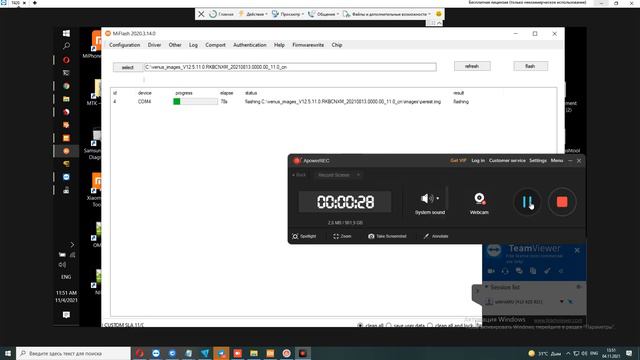Click the local taskbar search box
The width and height of the screenshot is (640, 360).
[73, 353]
